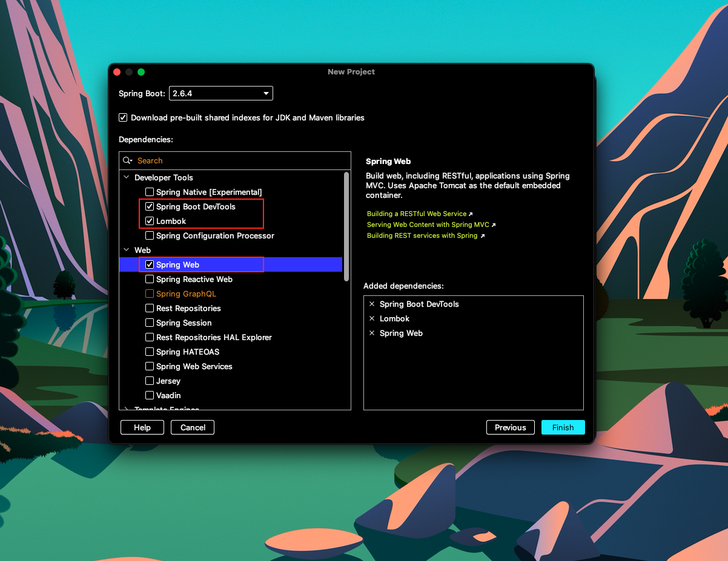Tick the Spring GraphQL checkbox
This screenshot has width=728, height=561.
[x=150, y=294]
